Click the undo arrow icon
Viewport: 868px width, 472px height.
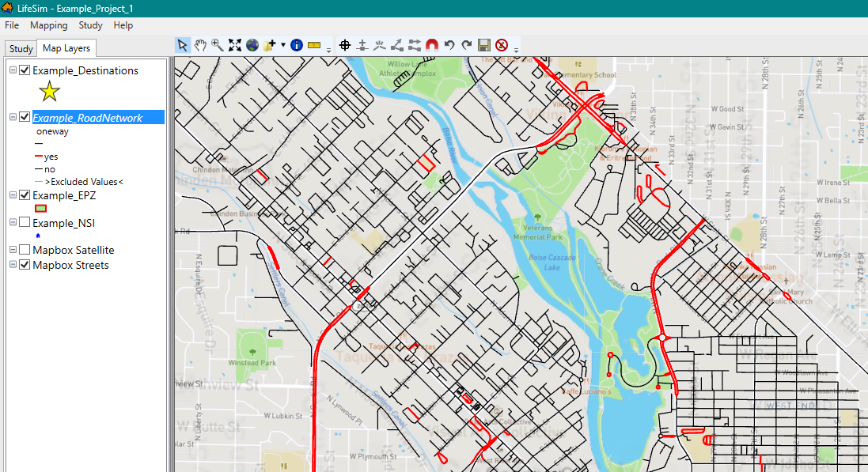click(449, 45)
